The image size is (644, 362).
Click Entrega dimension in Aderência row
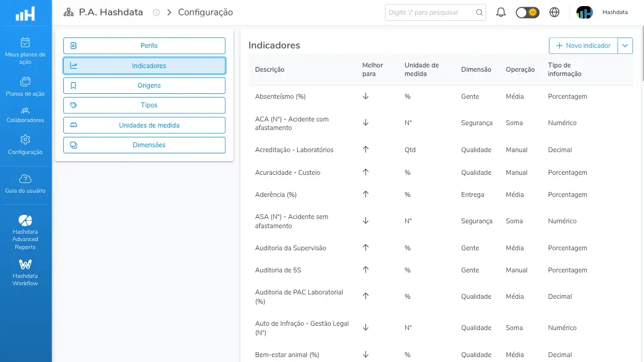coord(472,194)
